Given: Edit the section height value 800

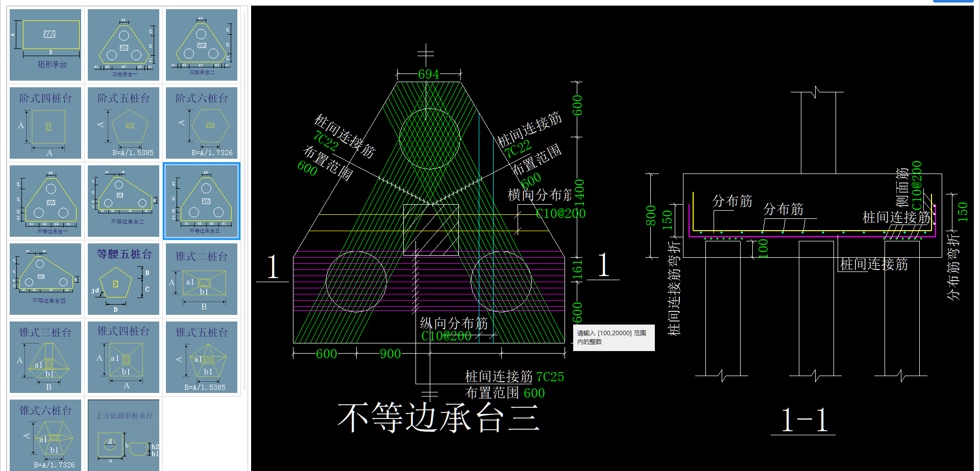Looking at the screenshot, I should [651, 215].
